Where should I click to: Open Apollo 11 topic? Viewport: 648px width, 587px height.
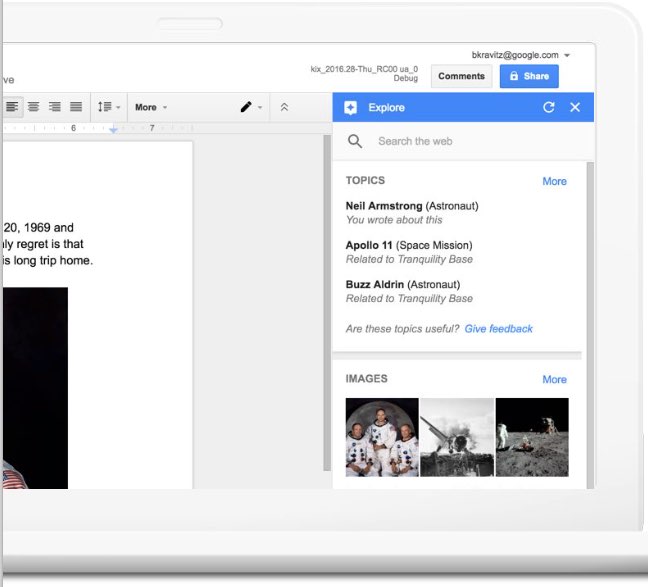click(x=409, y=252)
